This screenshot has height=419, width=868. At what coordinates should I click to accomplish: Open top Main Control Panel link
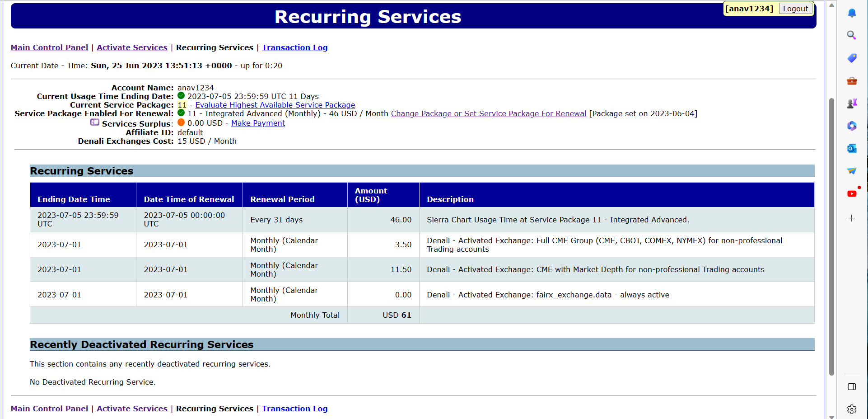click(x=49, y=47)
